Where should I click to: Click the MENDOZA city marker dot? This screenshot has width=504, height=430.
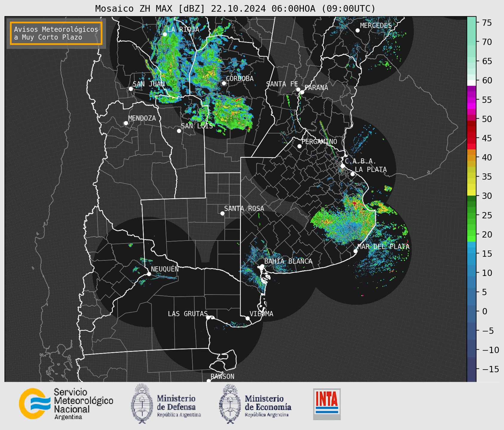(126, 123)
